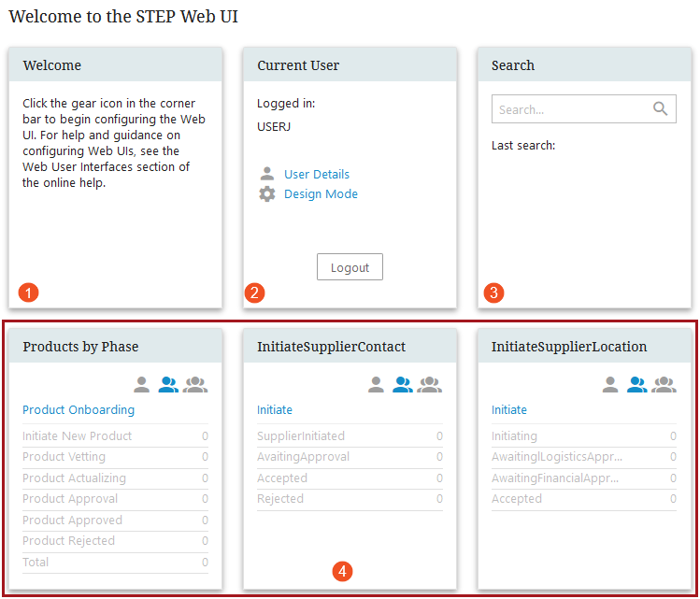Click the User Details person icon
Image resolution: width=700 pixels, height=599 pixels.
click(x=267, y=174)
